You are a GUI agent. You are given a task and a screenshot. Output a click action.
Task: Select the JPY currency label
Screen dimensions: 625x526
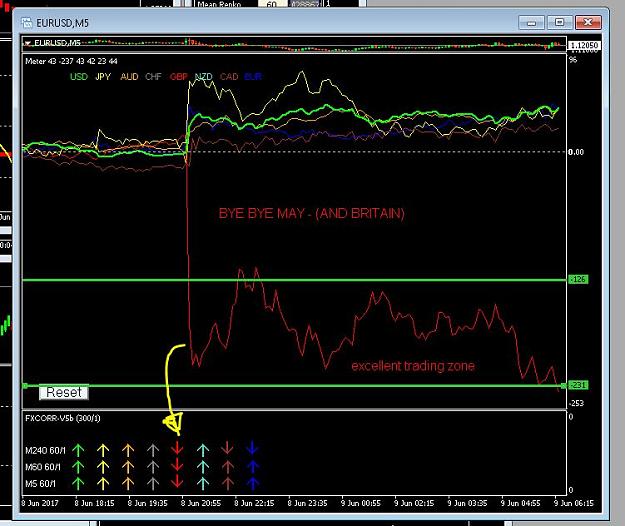point(103,77)
